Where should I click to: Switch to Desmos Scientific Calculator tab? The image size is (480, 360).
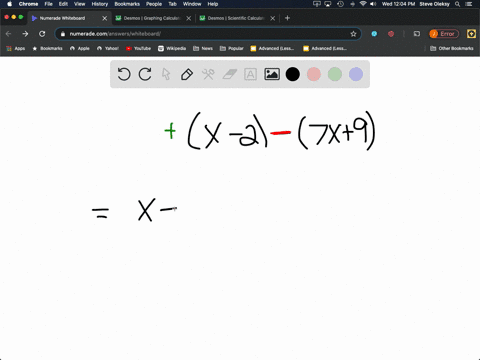(x=236, y=18)
